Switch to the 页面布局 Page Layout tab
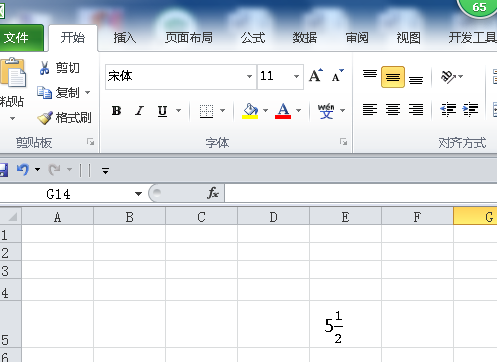 pyautogui.click(x=189, y=38)
